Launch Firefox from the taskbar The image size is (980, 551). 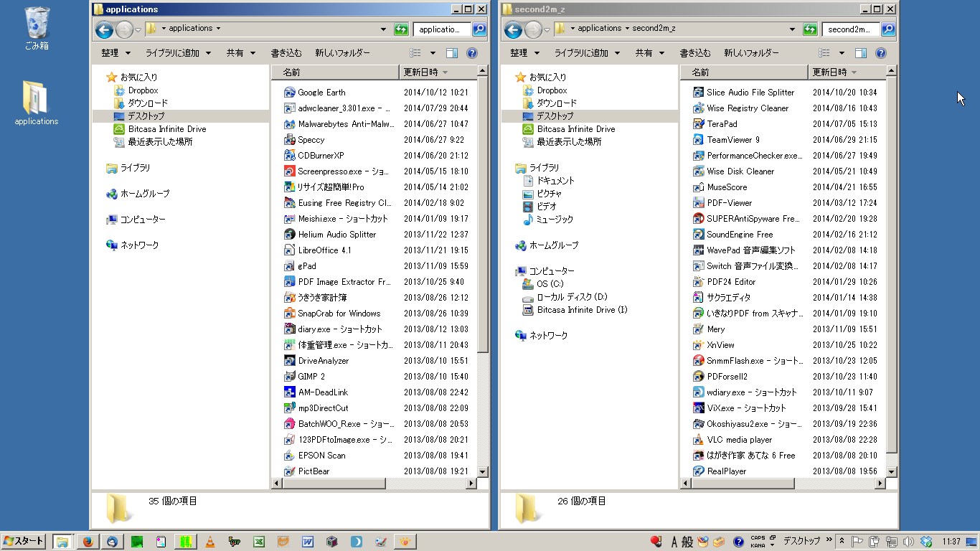coord(88,542)
